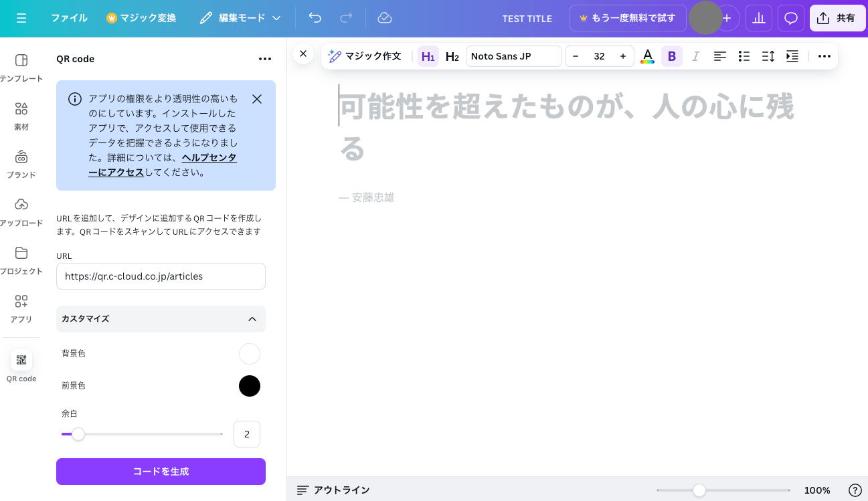Toggle italic formatting

tap(695, 56)
